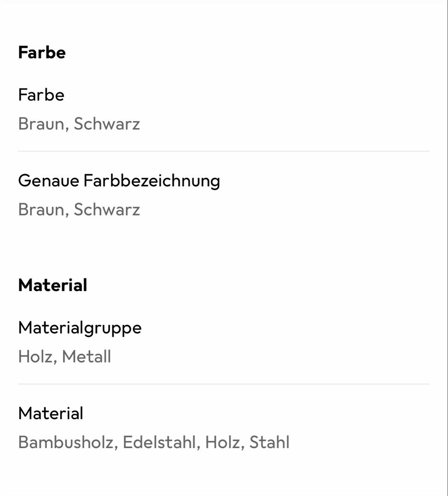This screenshot has width=448, height=496.
Task: Click Braun under Genaue Farbbezeichnung
Action: pyautogui.click(x=41, y=209)
